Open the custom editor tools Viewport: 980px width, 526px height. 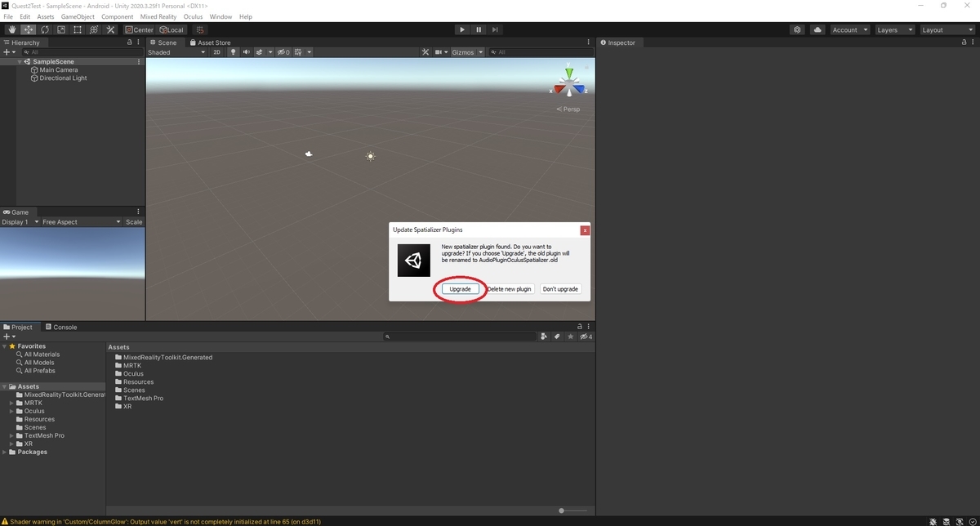pyautogui.click(x=110, y=30)
